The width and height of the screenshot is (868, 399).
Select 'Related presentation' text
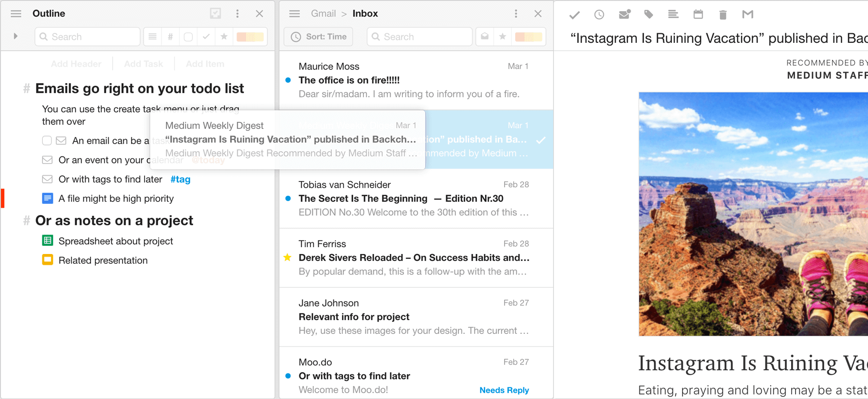point(103,260)
